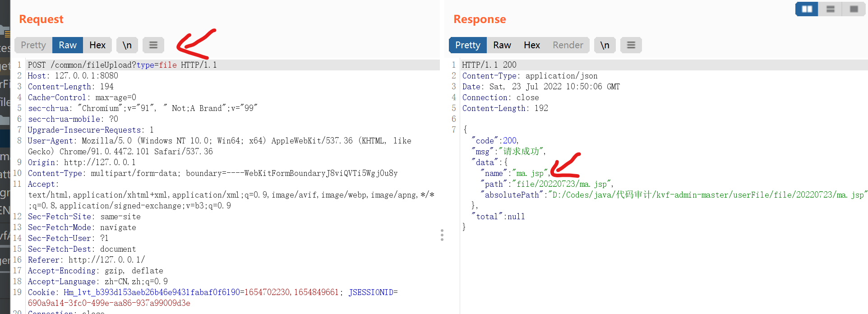Click the Sec-Fetch-Mode: navigate header
Viewport: 868px width, 314px height.
click(82, 227)
